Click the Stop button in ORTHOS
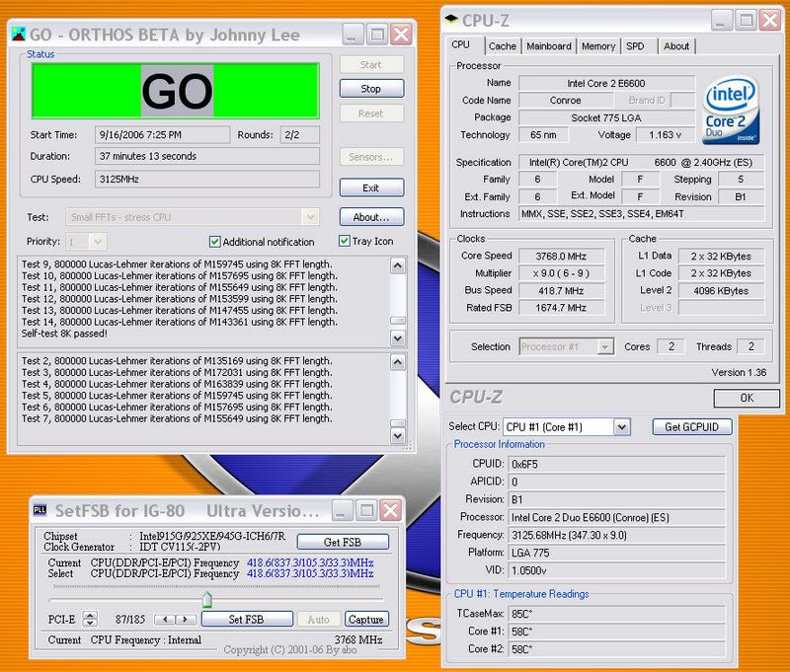 click(372, 89)
